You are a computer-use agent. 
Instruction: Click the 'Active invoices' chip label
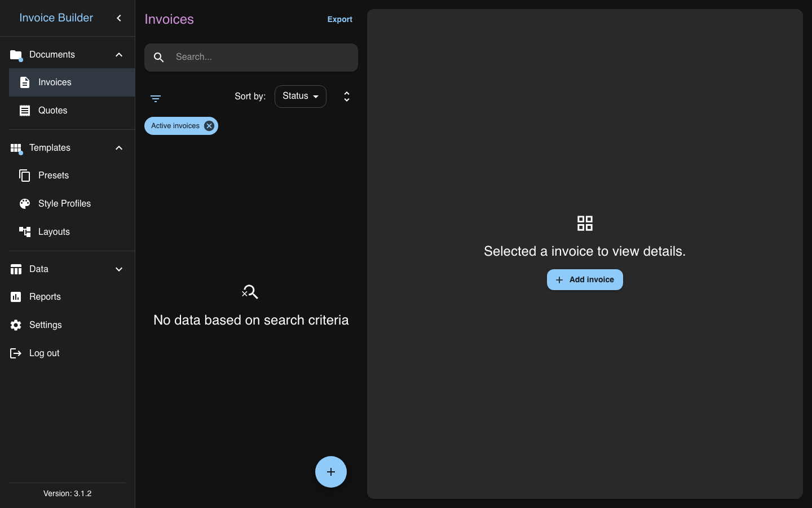coord(175,126)
